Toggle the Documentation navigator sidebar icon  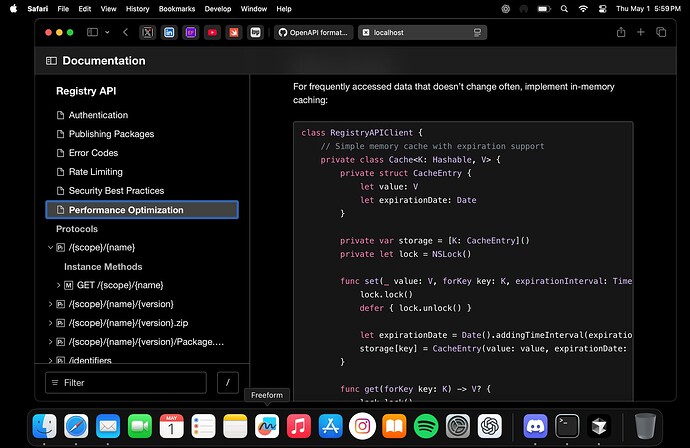[x=51, y=61]
